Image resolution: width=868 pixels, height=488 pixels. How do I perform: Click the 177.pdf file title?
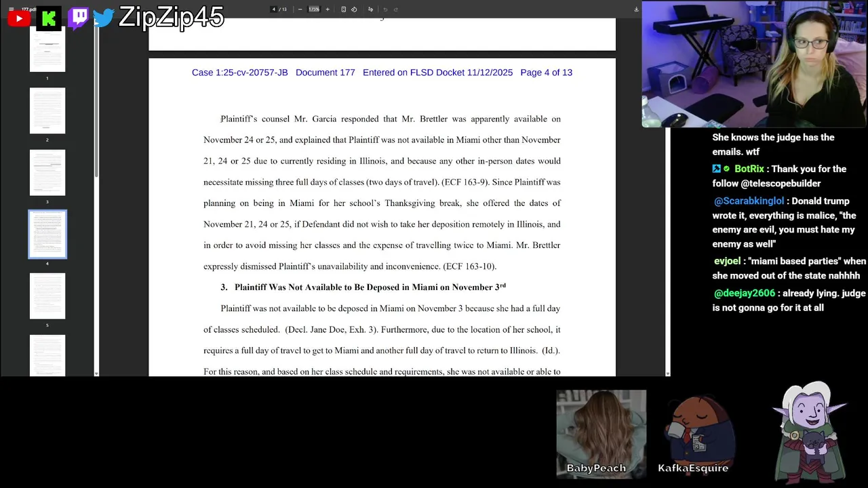[29, 9]
